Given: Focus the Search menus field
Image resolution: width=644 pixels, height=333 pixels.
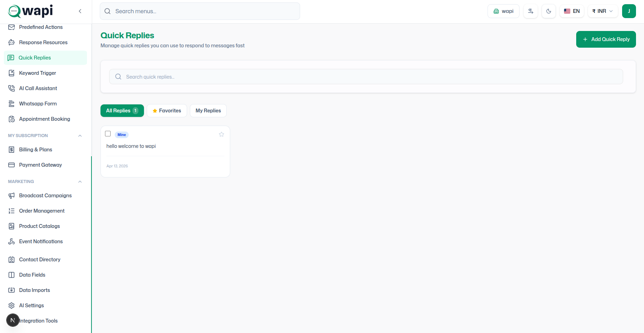Looking at the screenshot, I should tap(200, 11).
